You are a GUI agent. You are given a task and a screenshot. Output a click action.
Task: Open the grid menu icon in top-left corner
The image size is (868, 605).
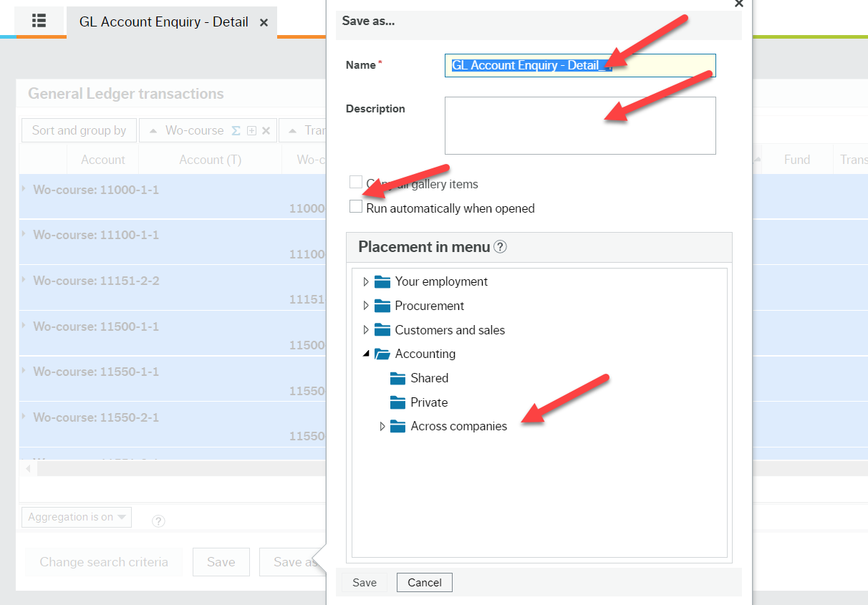39,21
